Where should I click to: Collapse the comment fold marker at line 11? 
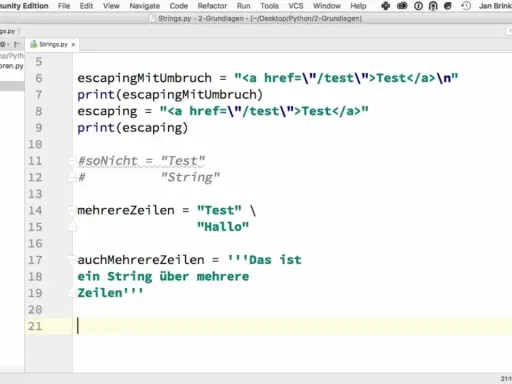tap(72, 161)
